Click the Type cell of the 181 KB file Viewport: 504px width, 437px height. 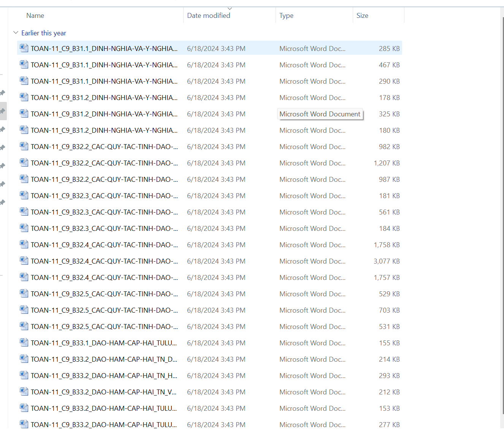pyautogui.click(x=312, y=196)
